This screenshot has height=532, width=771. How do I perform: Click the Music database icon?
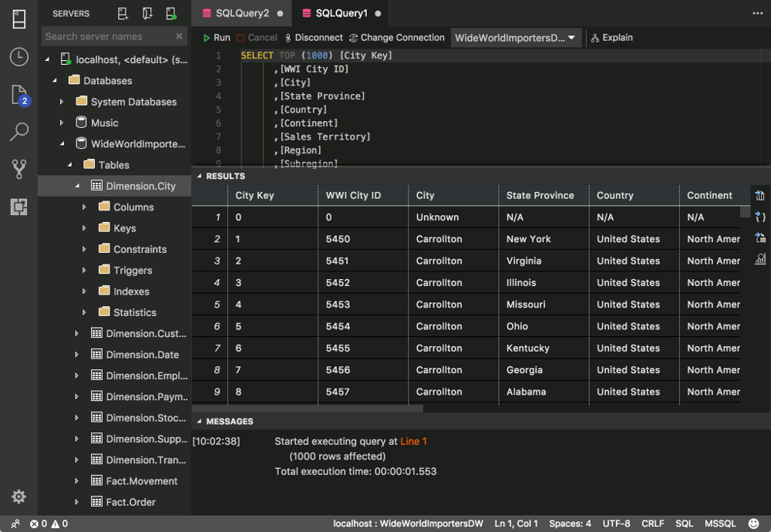tap(81, 123)
